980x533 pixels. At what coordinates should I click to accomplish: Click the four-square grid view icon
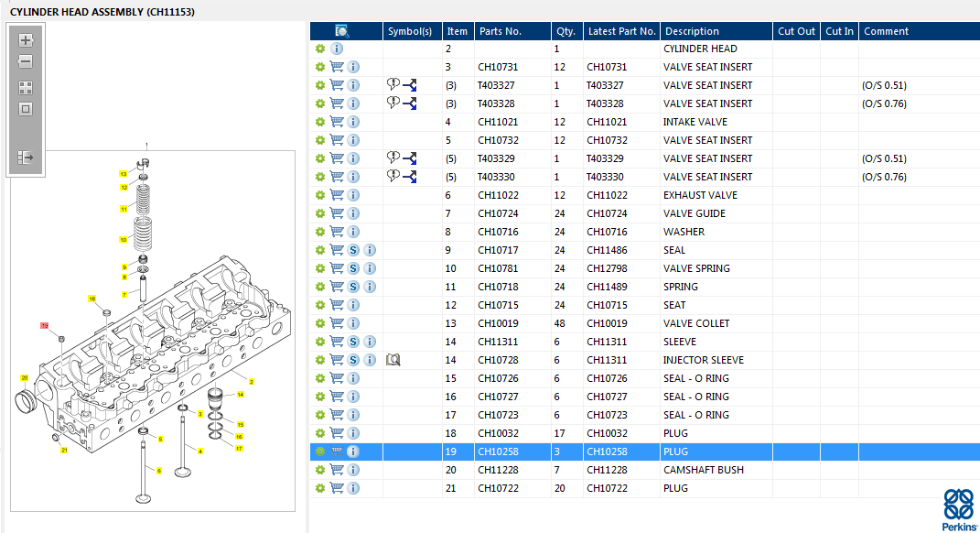pyautogui.click(x=26, y=88)
